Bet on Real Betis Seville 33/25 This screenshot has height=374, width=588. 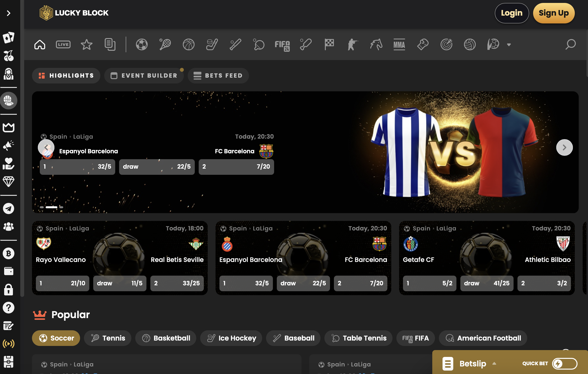click(x=177, y=283)
